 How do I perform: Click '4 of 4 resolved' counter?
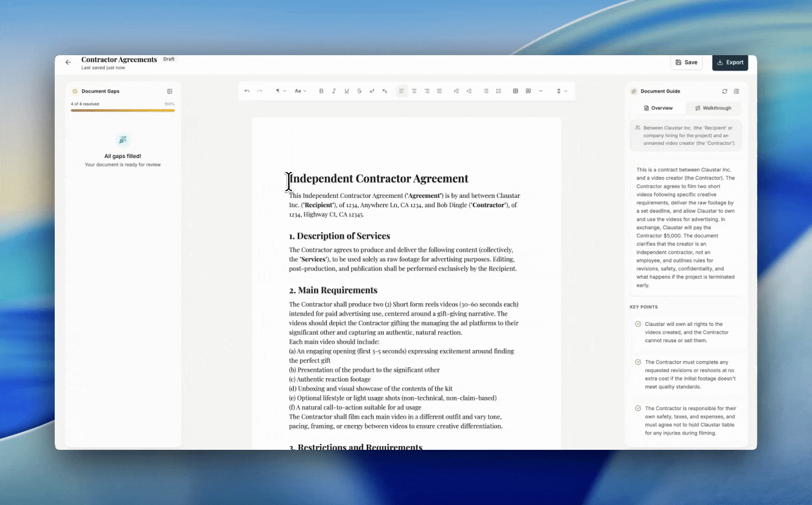[85, 104]
